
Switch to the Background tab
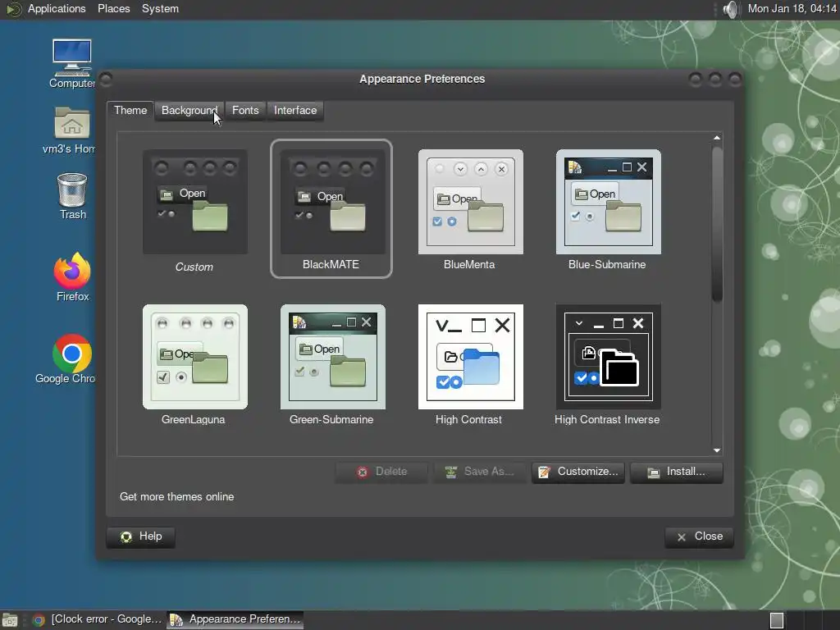click(189, 111)
